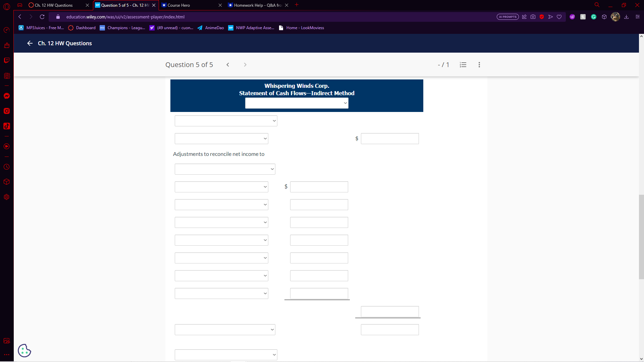The width and height of the screenshot is (644, 362).
Task: Click the back arrow beside Ch. 12 HW Questions
Action: (30, 43)
